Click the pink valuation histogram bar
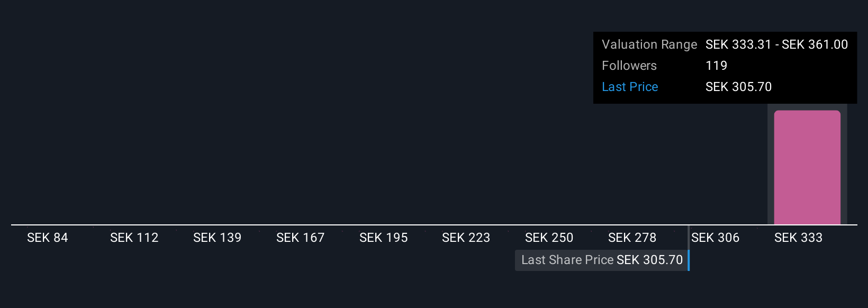868x308 pixels. 807,167
